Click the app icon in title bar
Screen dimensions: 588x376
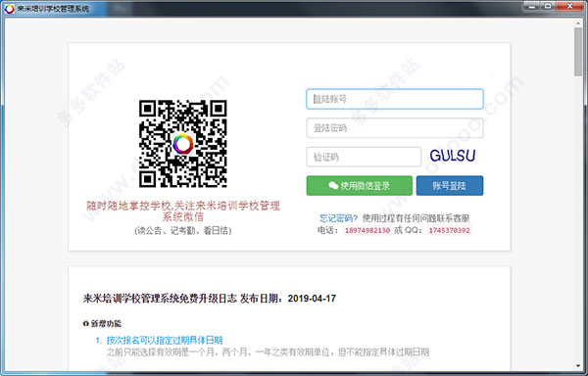pyautogui.click(x=10, y=8)
